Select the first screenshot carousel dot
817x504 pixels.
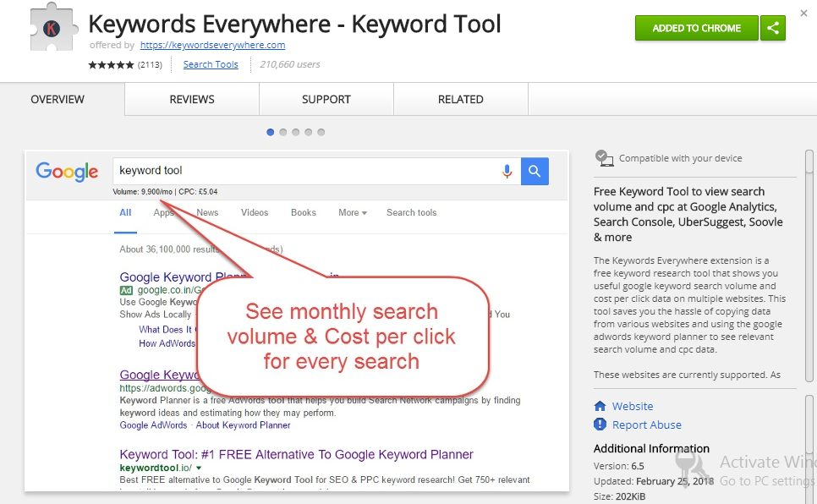click(x=270, y=132)
